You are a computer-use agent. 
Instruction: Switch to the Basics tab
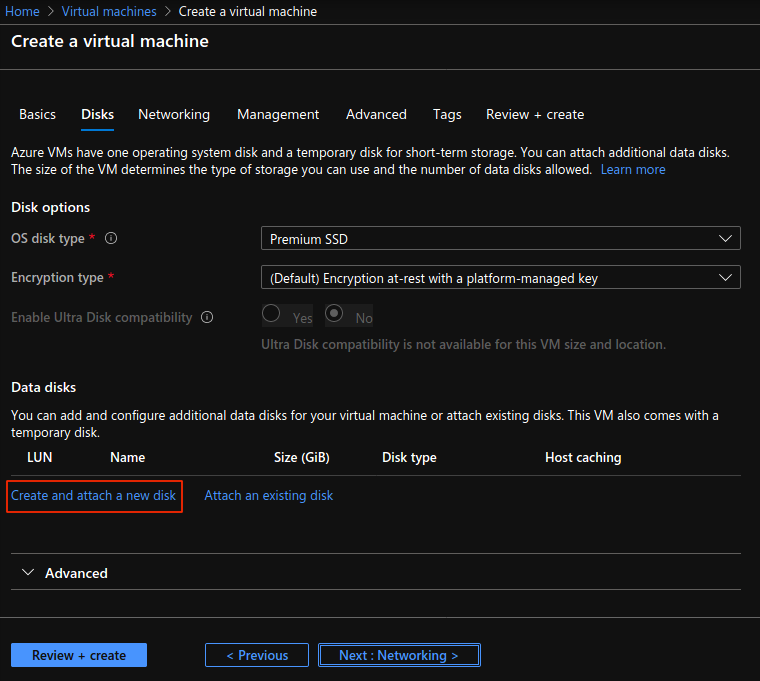37,114
